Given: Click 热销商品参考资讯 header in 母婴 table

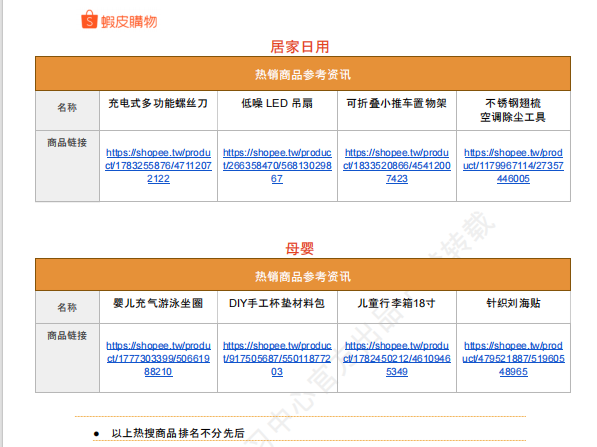Looking at the screenshot, I should click(303, 276).
